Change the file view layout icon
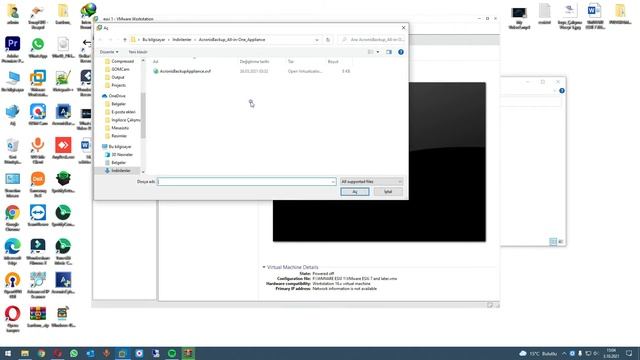Screen dimensions: 640x360 (371, 52)
